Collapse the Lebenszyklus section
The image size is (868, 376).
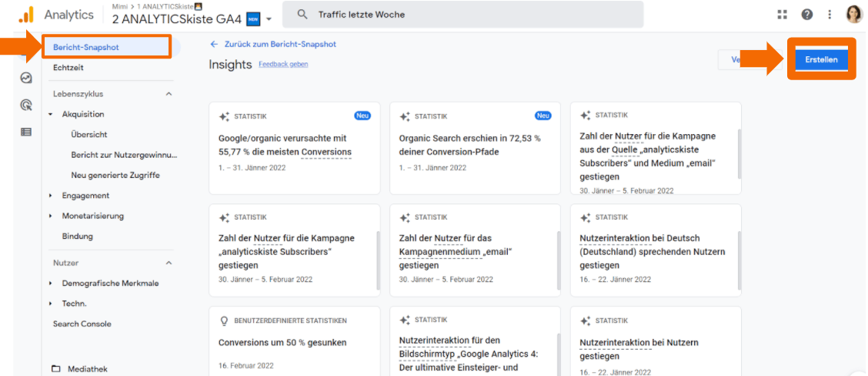pos(169,94)
